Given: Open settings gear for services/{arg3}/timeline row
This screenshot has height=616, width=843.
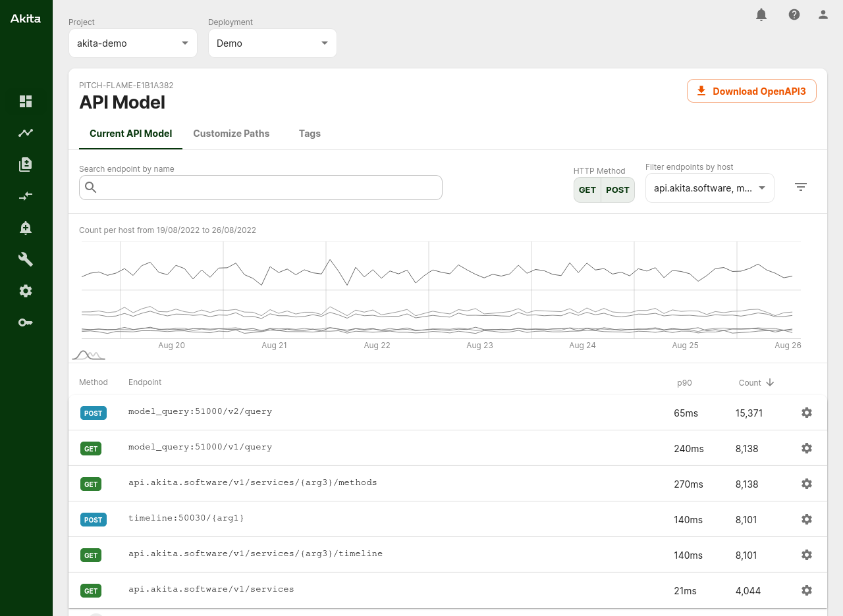Looking at the screenshot, I should (x=807, y=555).
